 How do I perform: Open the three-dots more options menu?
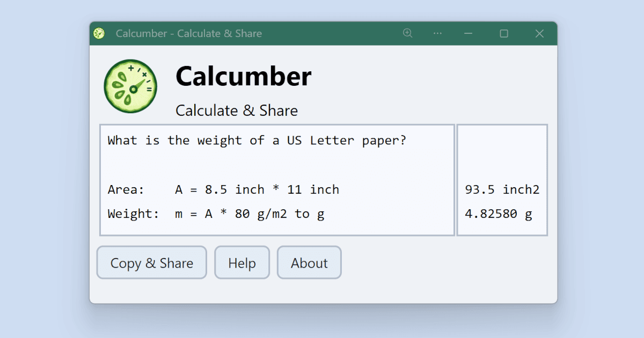click(438, 33)
